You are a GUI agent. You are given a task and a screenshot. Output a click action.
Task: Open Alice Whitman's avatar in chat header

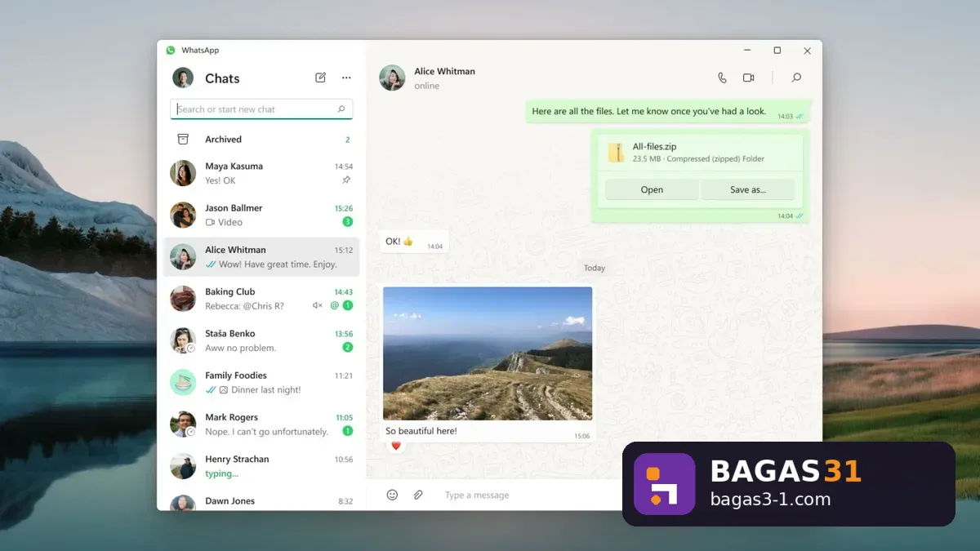pyautogui.click(x=392, y=78)
